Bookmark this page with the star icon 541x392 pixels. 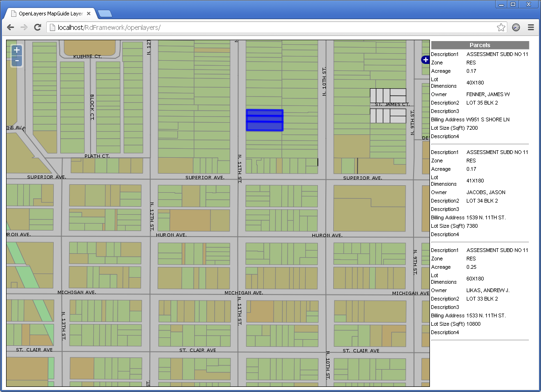click(x=501, y=27)
